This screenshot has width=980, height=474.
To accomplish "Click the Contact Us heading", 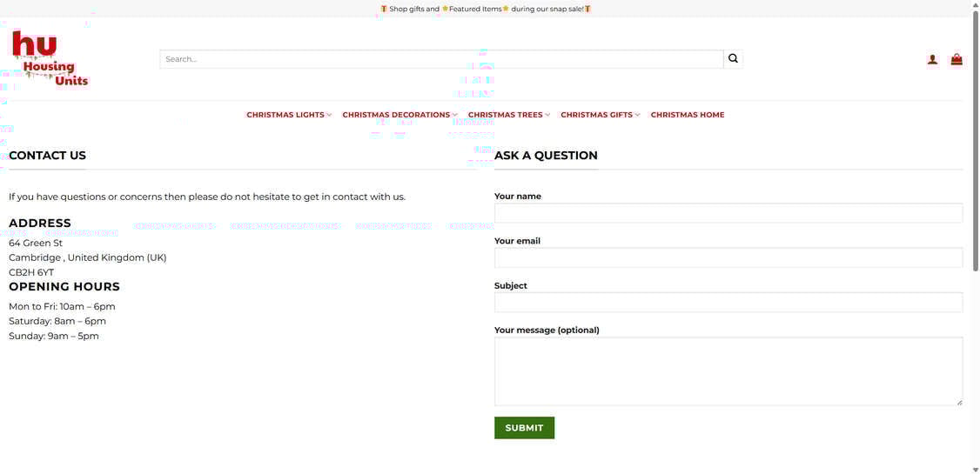I will point(48,156).
